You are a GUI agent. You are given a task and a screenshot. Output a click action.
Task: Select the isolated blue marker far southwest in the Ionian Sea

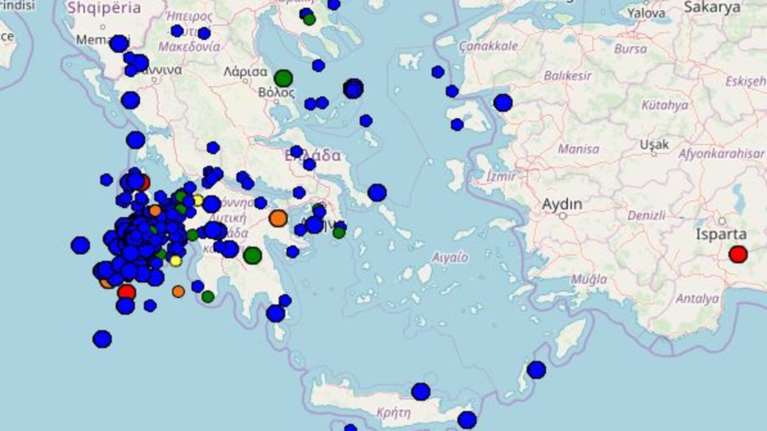102,339
